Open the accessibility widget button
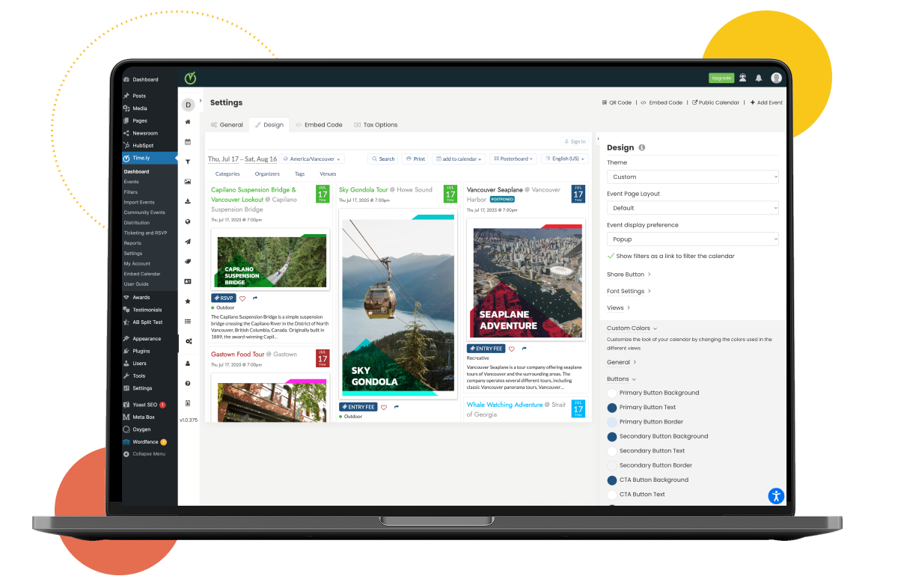The height and width of the screenshot is (588, 898). coord(775,495)
